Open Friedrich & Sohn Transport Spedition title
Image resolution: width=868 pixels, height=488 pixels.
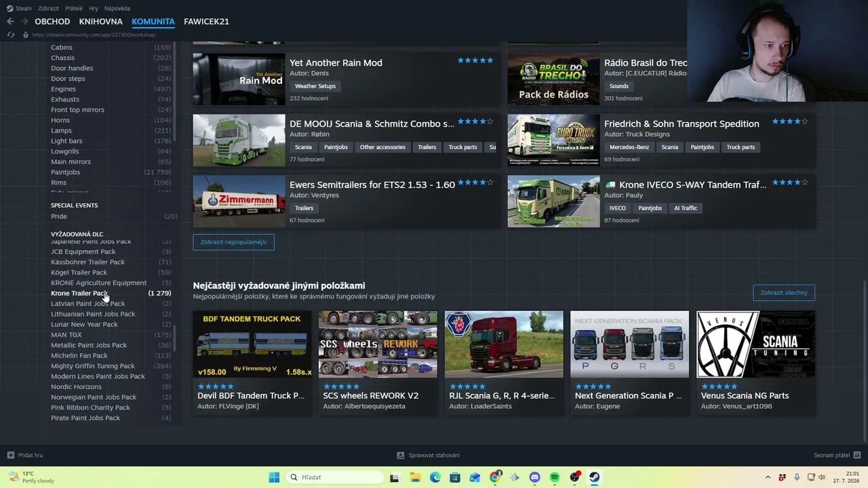coord(682,123)
